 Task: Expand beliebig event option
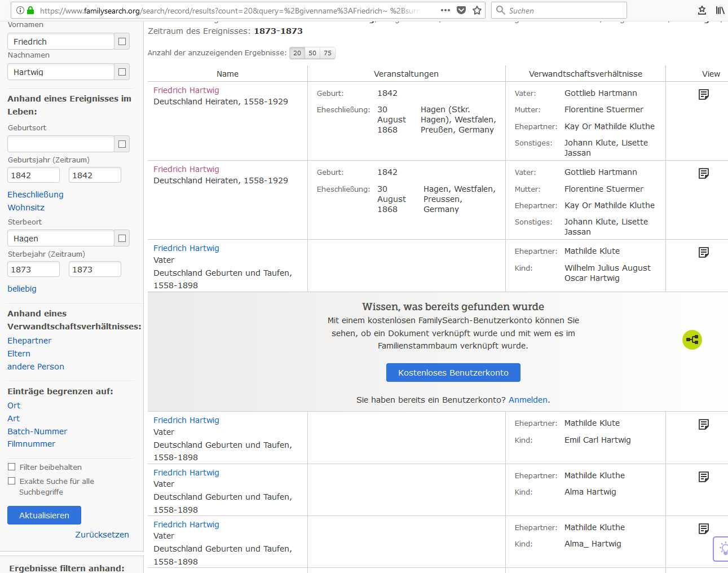(x=22, y=289)
